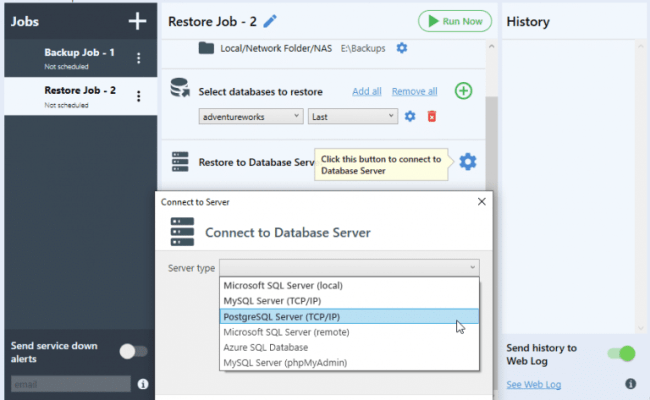The image size is (650, 400).
Task: Select Restore Job - 2 in Jobs list
Action: [80, 97]
